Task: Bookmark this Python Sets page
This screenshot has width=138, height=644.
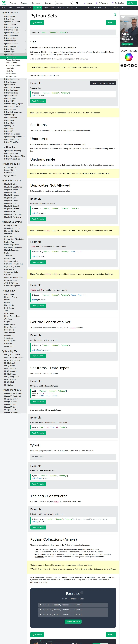Action: tap(115, 15)
